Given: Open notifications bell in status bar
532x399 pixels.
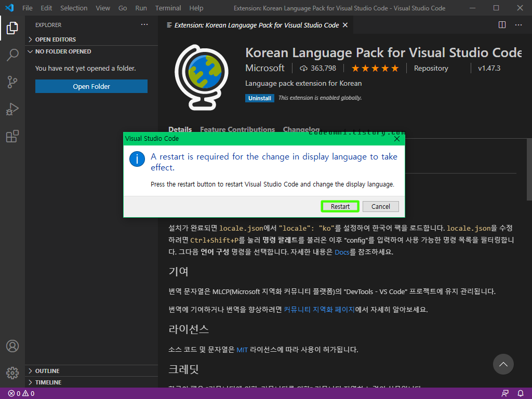Looking at the screenshot, I should click(x=521, y=393).
